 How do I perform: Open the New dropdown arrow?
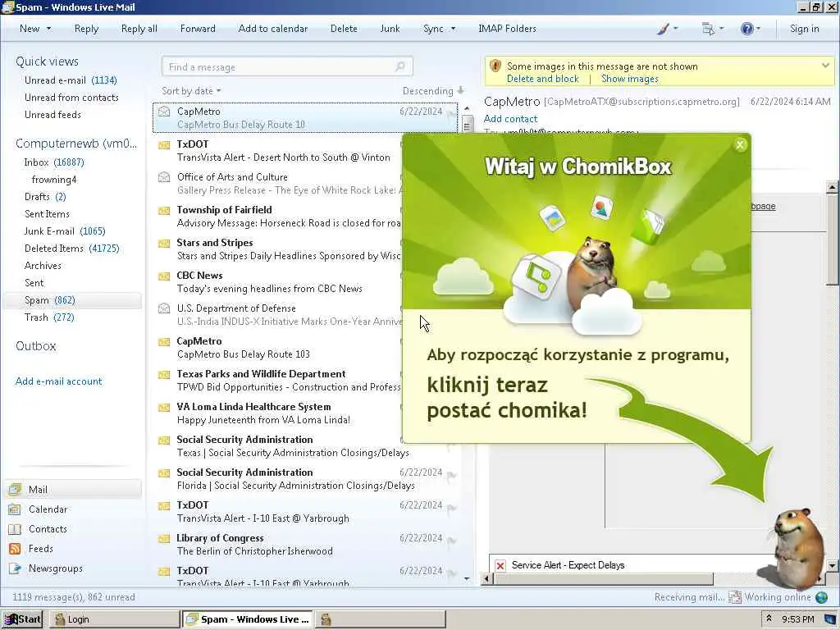pyautogui.click(x=48, y=29)
